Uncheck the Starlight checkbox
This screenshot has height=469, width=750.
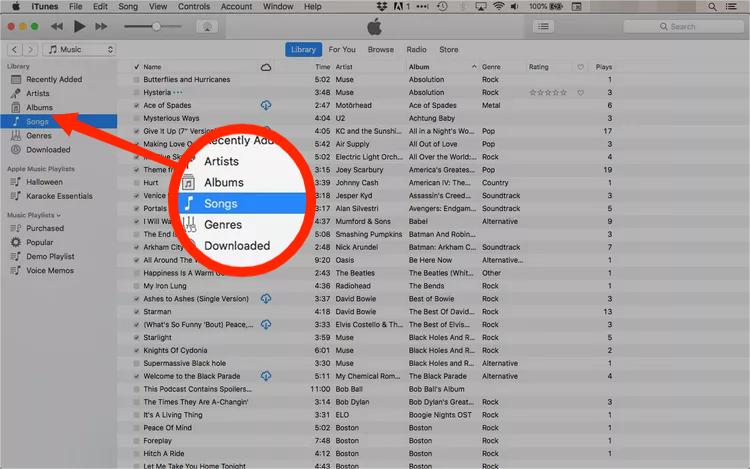136,338
